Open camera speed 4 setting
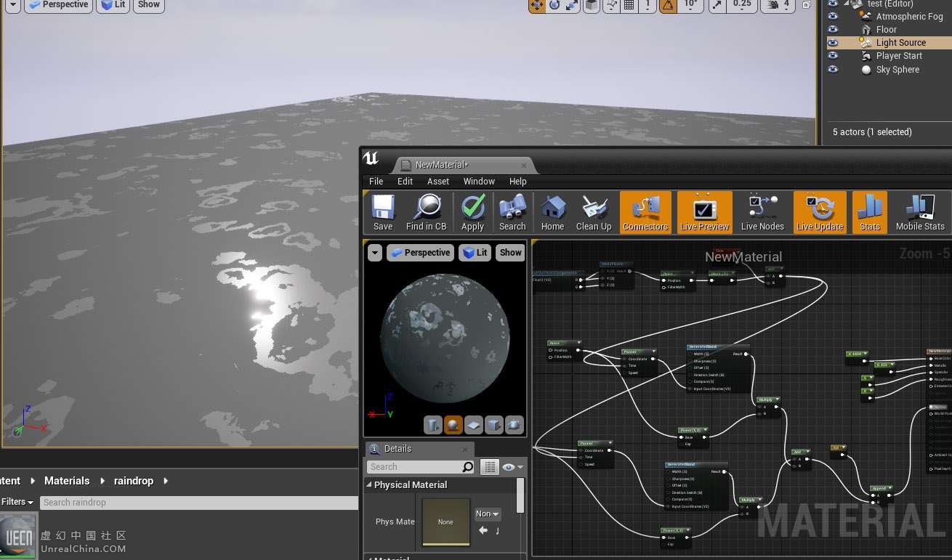 (x=778, y=5)
